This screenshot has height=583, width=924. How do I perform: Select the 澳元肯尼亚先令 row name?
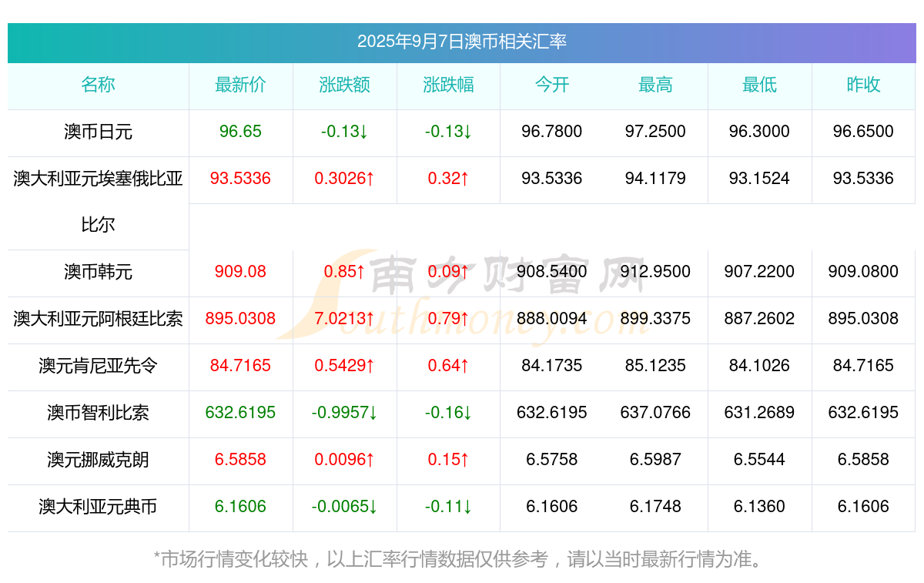(99, 365)
